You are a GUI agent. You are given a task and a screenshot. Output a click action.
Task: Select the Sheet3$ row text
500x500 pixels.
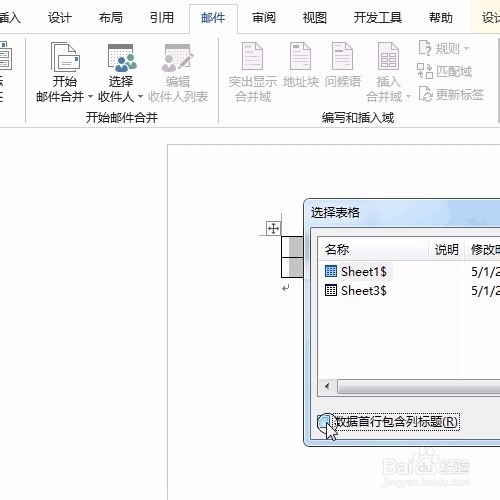(364, 290)
